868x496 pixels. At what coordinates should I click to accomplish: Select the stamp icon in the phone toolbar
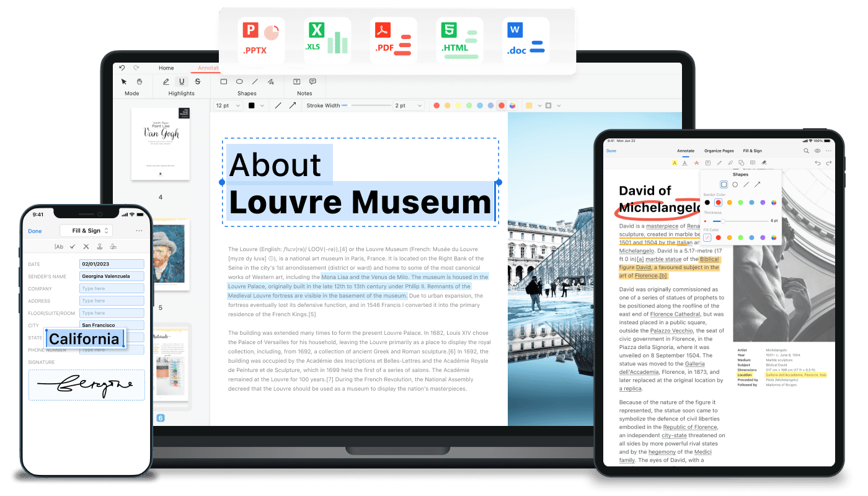99,247
